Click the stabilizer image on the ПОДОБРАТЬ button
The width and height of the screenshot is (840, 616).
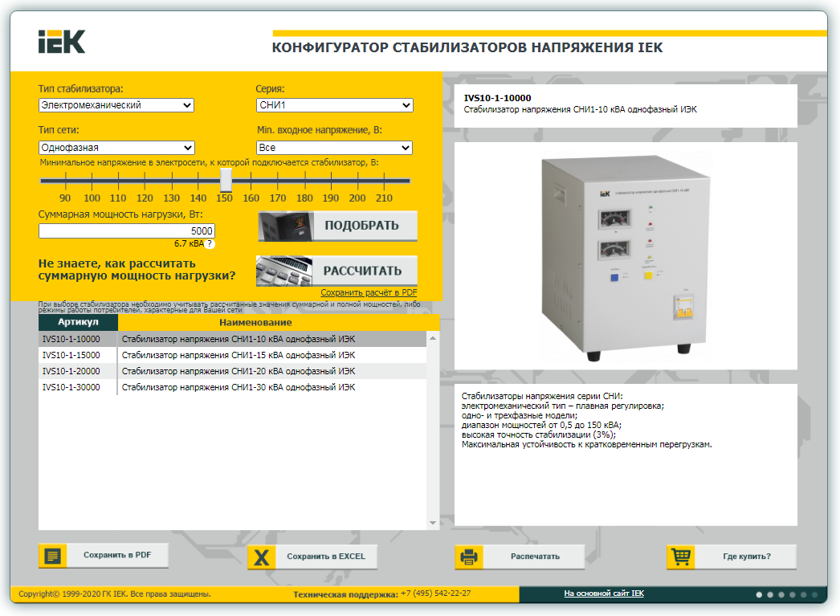pos(286,226)
